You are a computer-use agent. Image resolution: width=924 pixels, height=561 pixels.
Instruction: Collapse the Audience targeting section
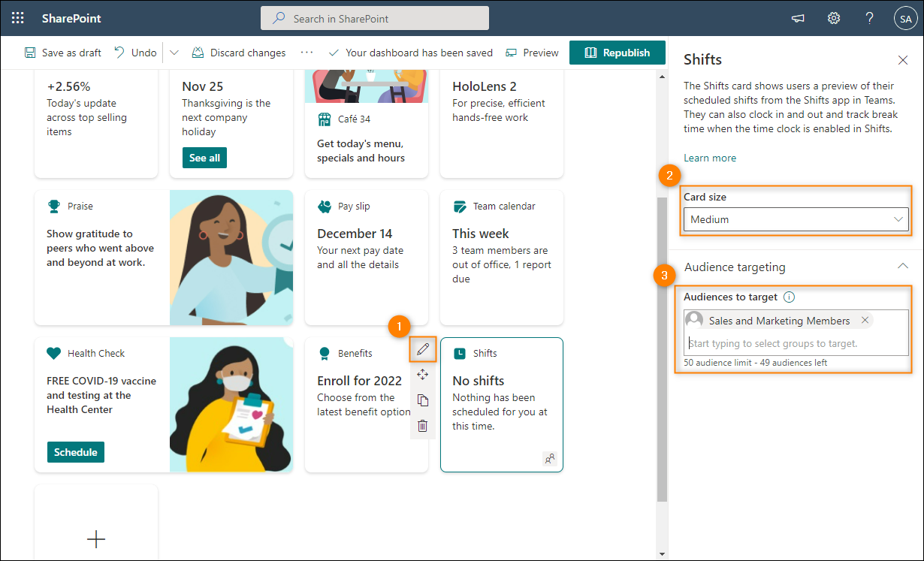click(x=903, y=267)
